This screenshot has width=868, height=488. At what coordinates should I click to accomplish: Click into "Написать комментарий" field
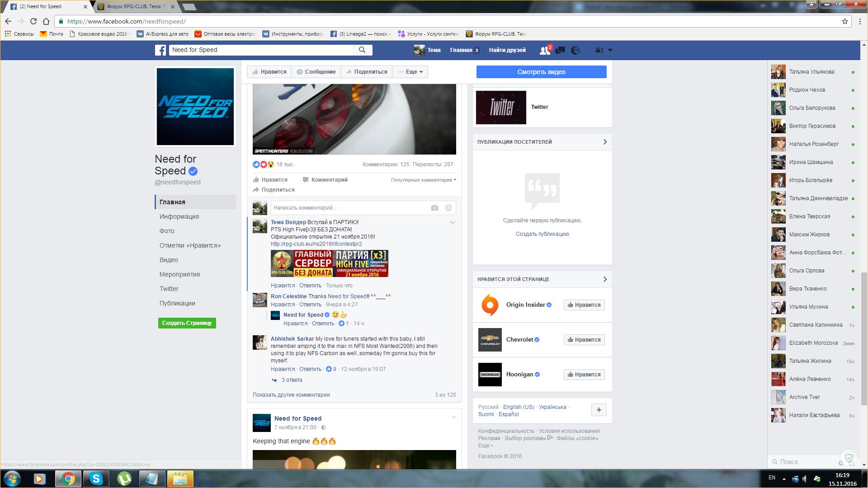pos(348,208)
